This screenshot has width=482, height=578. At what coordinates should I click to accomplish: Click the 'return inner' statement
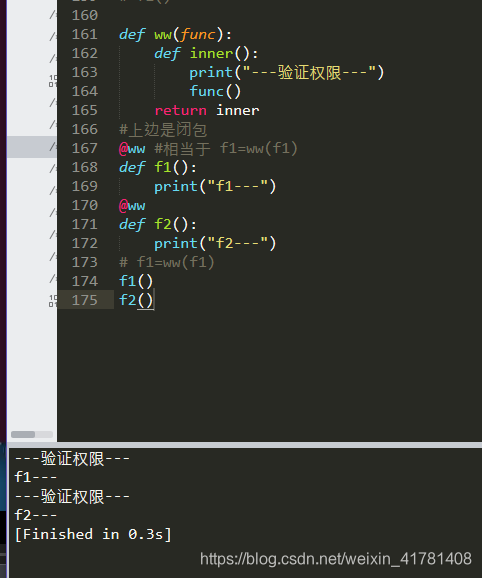207,111
